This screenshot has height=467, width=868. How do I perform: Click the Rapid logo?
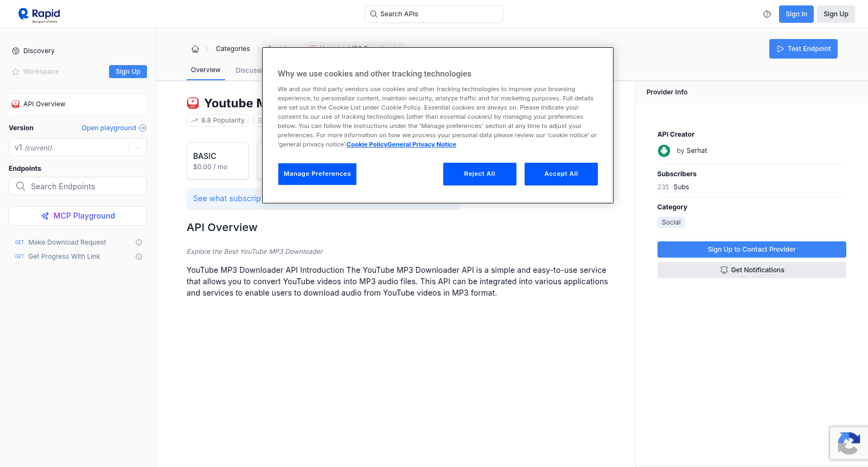(39, 15)
